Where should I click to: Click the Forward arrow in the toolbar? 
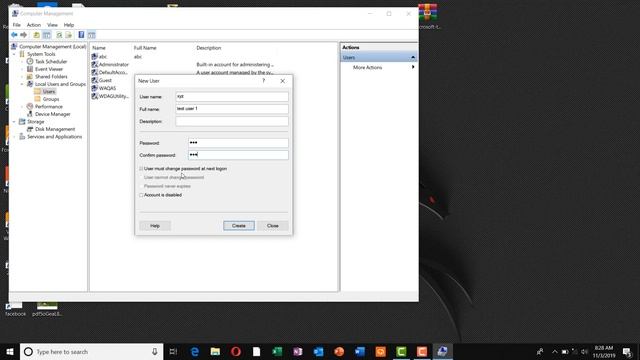tap(24, 35)
